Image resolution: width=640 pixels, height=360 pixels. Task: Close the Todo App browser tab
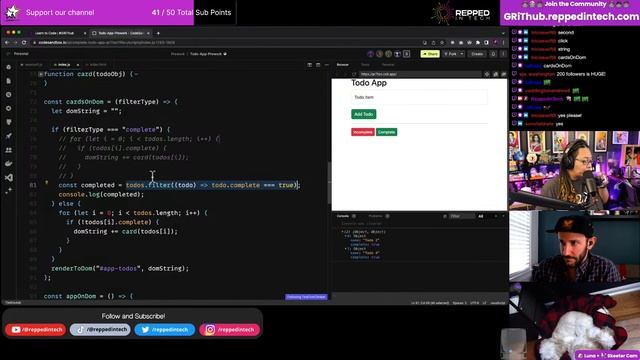tap(148, 33)
